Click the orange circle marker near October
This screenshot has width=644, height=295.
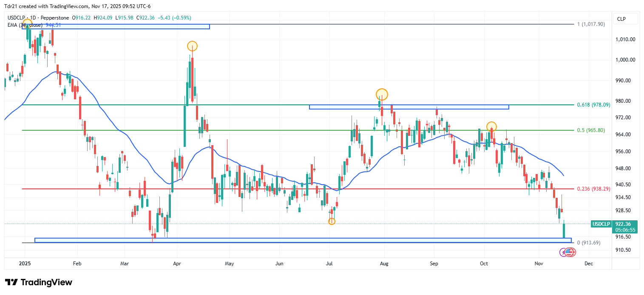click(x=491, y=126)
